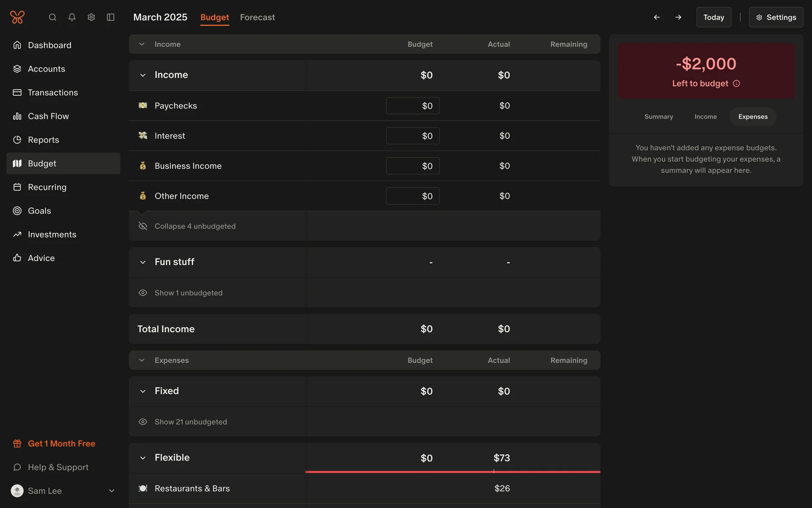The height and width of the screenshot is (508, 812).
Task: Open the Sam Lee account dropdown
Action: coord(112,491)
